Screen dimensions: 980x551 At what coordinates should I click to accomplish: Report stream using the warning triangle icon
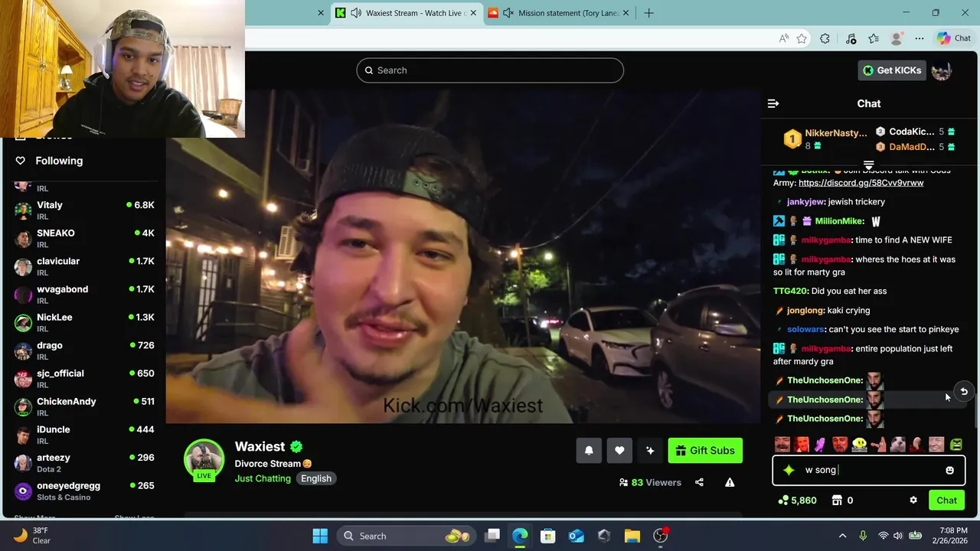[x=730, y=482]
